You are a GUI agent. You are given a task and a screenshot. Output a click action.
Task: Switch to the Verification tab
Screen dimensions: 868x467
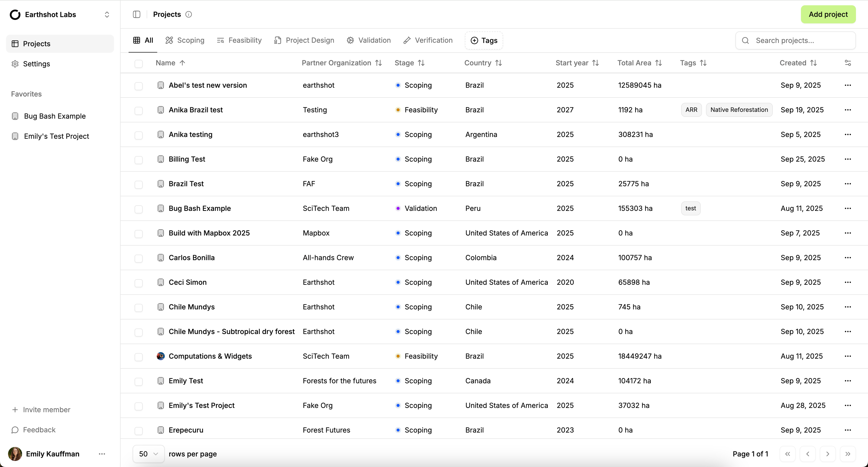click(428, 40)
